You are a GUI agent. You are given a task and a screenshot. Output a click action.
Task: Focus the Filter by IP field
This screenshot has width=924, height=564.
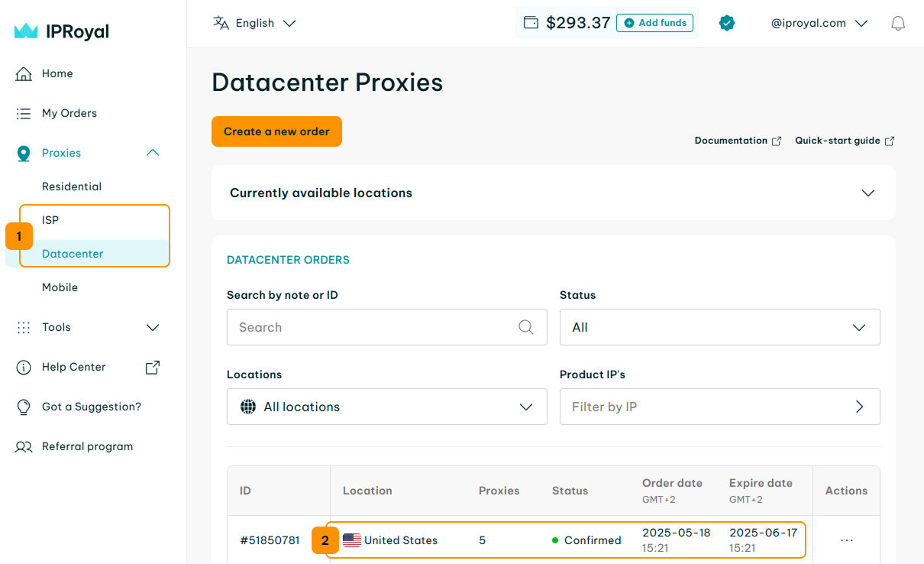[720, 407]
